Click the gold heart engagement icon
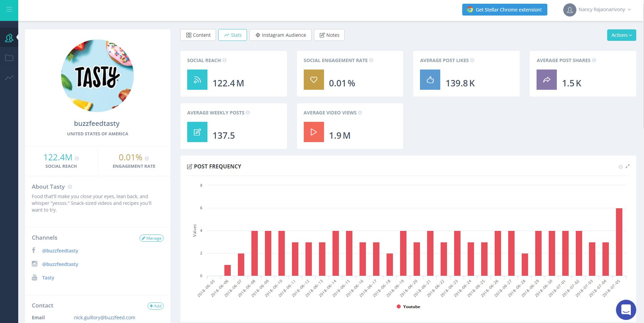 pyautogui.click(x=314, y=80)
